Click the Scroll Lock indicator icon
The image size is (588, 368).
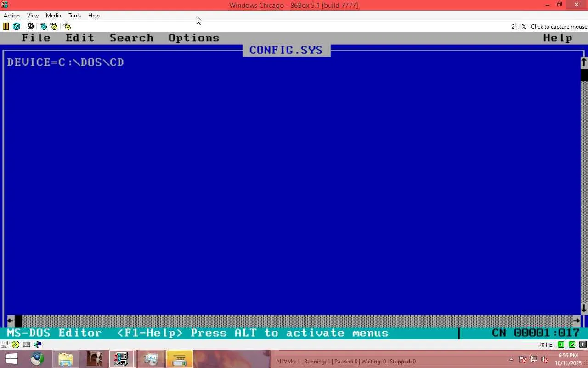(582, 345)
